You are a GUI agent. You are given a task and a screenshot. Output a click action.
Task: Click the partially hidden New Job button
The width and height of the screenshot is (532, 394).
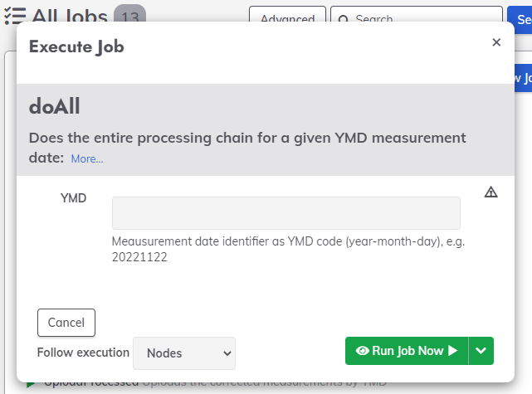coord(523,78)
